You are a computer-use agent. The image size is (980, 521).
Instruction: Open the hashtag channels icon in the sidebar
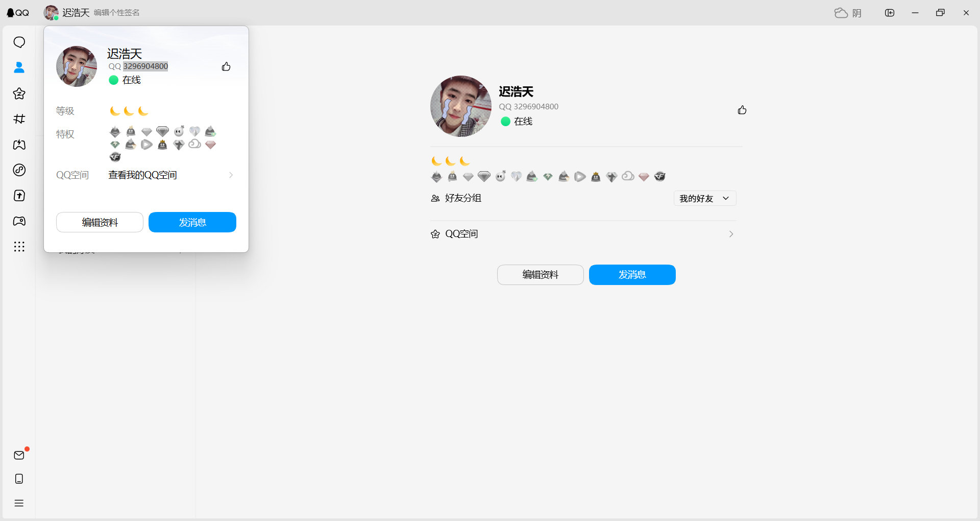pyautogui.click(x=19, y=119)
